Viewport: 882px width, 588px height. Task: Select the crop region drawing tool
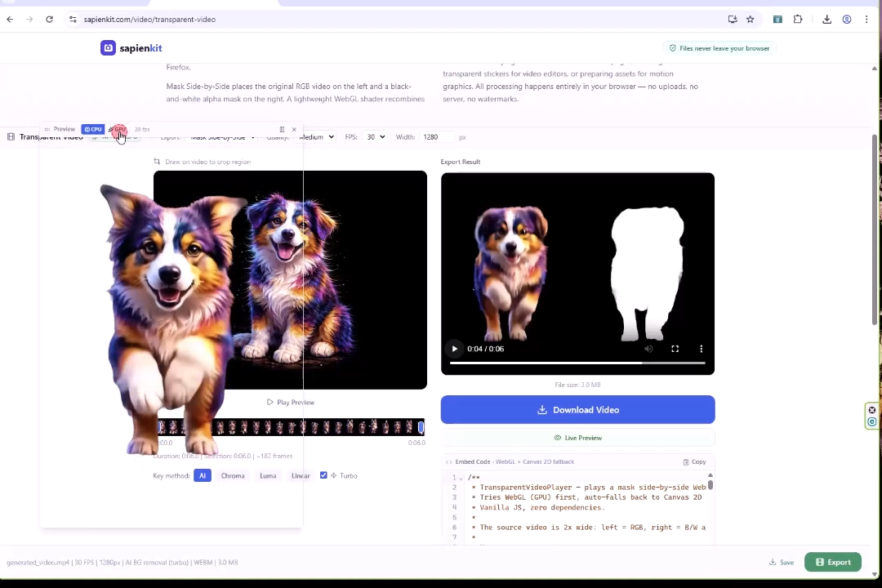[x=158, y=161]
